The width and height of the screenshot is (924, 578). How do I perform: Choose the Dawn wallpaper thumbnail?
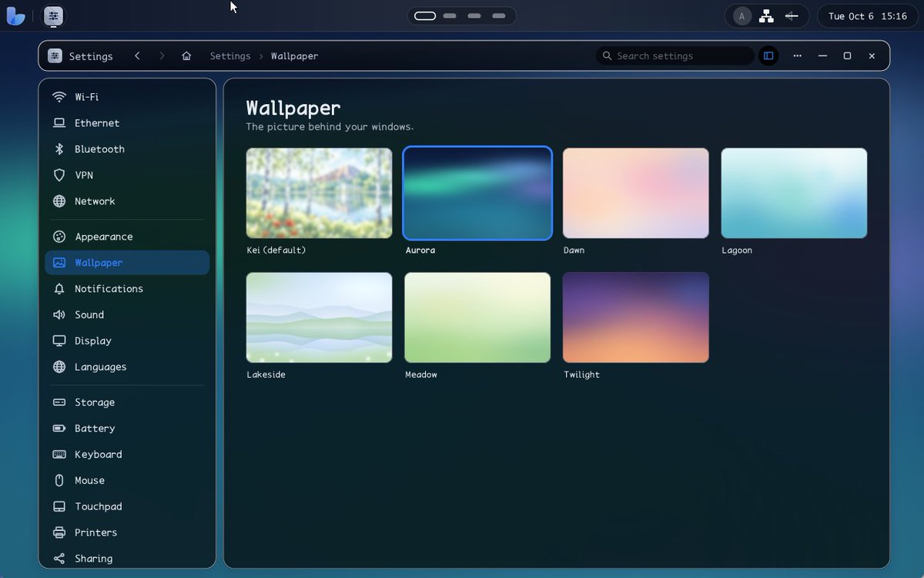point(636,193)
